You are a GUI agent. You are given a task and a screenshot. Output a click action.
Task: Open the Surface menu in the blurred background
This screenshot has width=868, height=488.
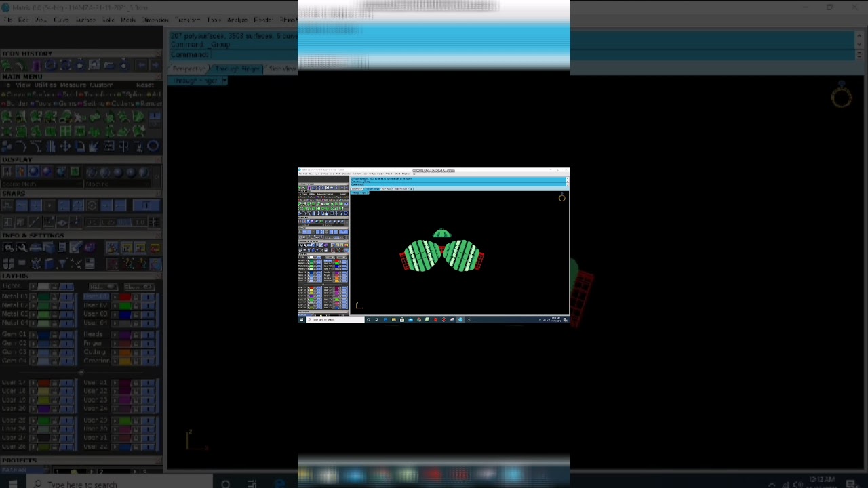85,20
